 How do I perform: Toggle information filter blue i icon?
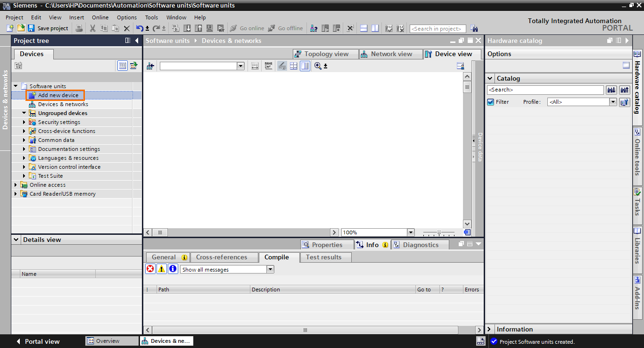pyautogui.click(x=173, y=269)
